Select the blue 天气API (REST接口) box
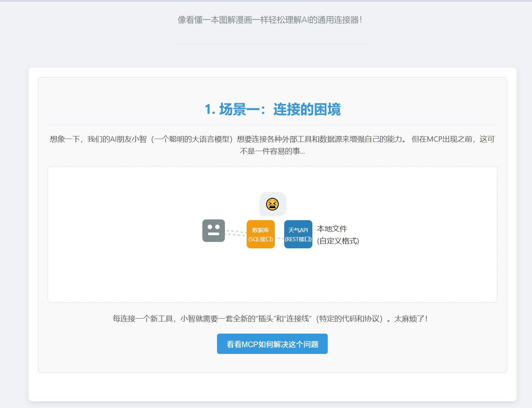 pos(298,234)
